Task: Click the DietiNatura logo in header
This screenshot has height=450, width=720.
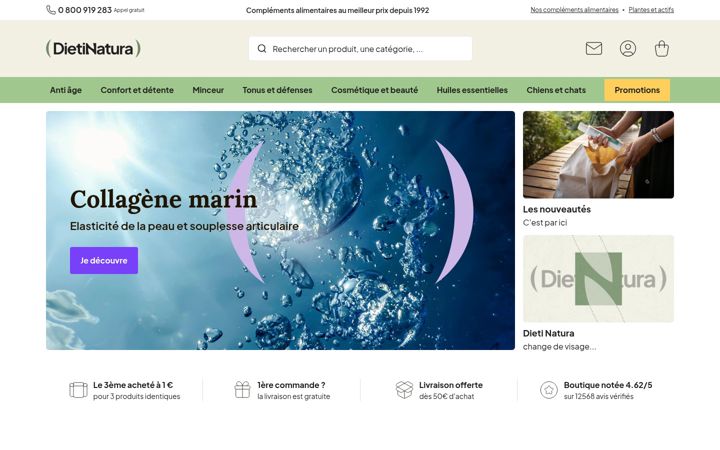Action: click(93, 48)
